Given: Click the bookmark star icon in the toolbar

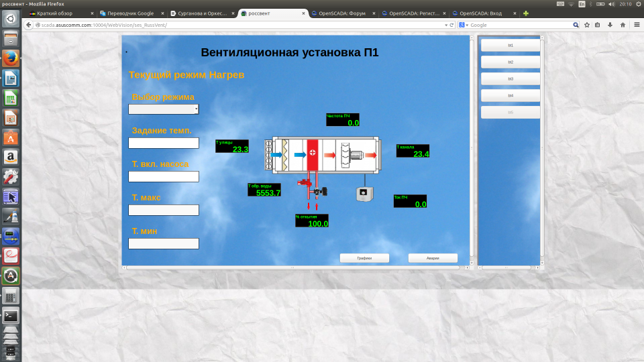Looking at the screenshot, I should [x=587, y=25].
